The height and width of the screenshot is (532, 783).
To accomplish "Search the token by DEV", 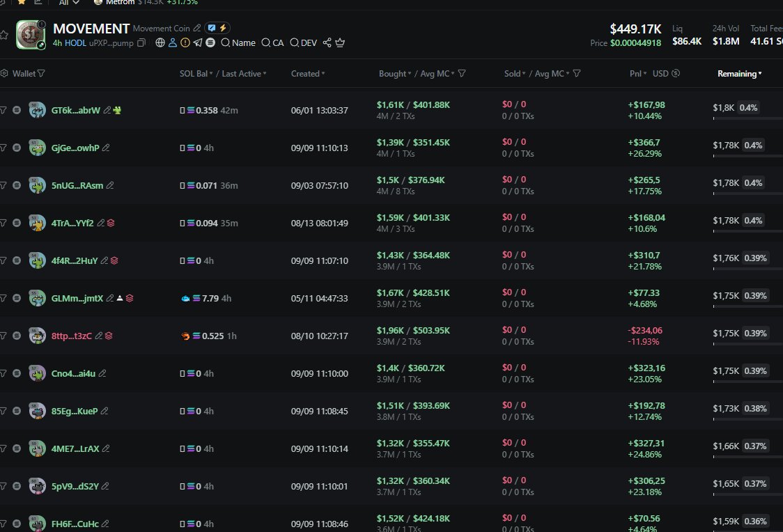I will tap(303, 43).
